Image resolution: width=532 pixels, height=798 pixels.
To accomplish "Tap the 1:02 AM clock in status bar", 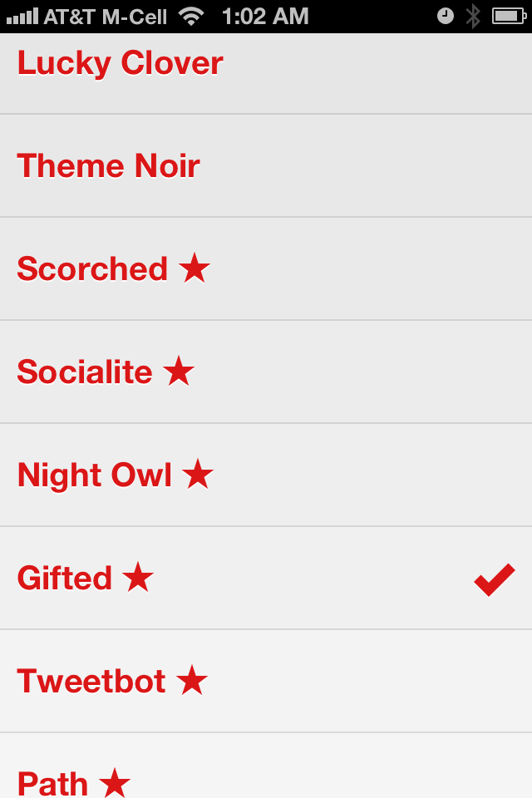I will point(265,16).
